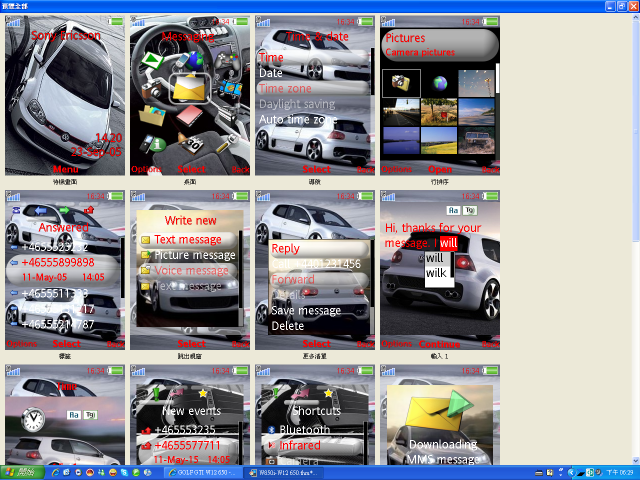Click the internet globe icon in Messaging preview

(189, 61)
